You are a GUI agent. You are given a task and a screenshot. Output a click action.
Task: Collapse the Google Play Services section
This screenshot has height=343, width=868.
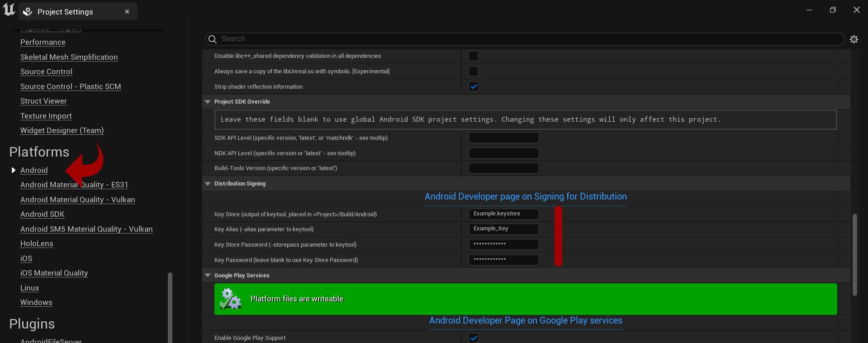[x=208, y=275]
